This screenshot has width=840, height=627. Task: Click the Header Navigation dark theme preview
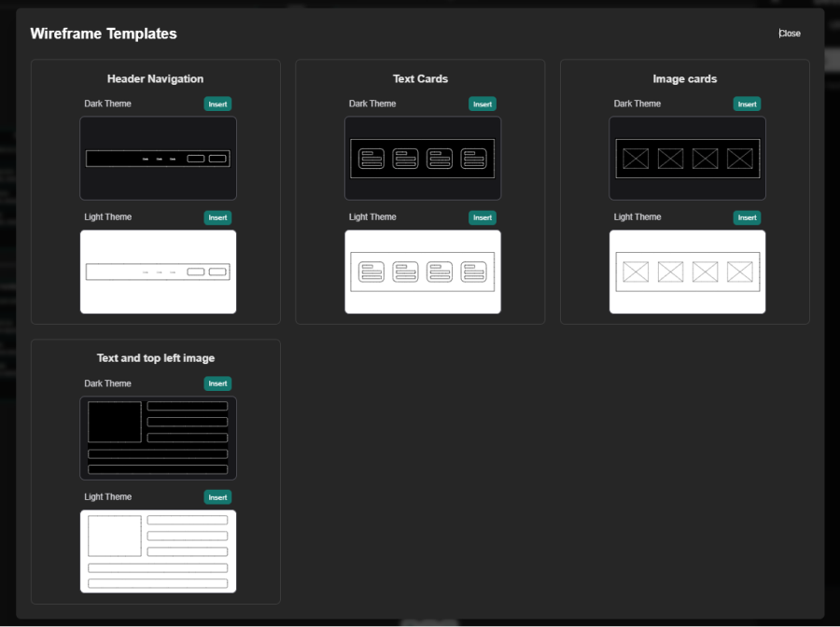point(158,158)
